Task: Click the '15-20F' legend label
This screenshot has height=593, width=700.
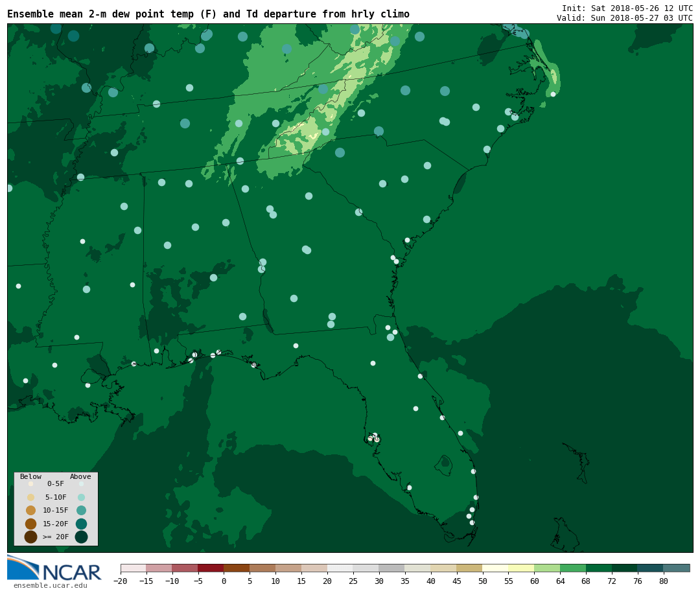Action: [56, 524]
